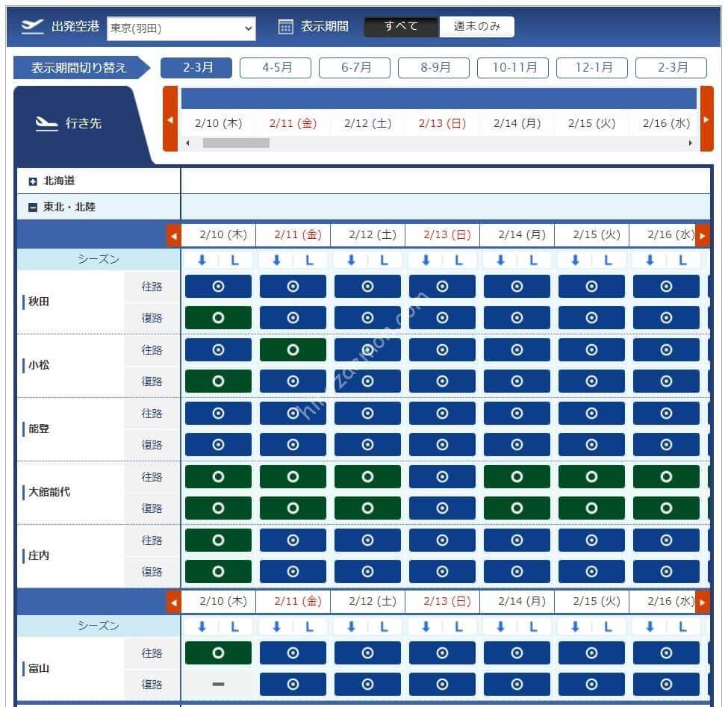Select 大館能代 復路 availability on 2/15
This screenshot has height=707, width=728.
point(591,508)
